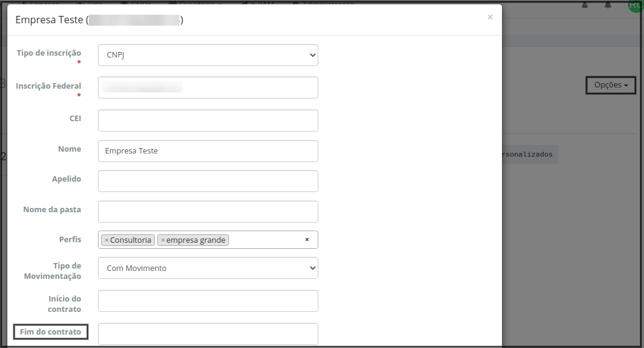The width and height of the screenshot is (644, 348).
Task: Select the Apelido input box
Action: 208,181
